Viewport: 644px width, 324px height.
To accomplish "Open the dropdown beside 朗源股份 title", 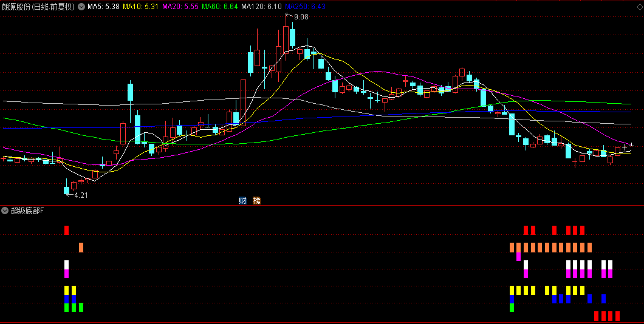I will pyautogui.click(x=81, y=7).
